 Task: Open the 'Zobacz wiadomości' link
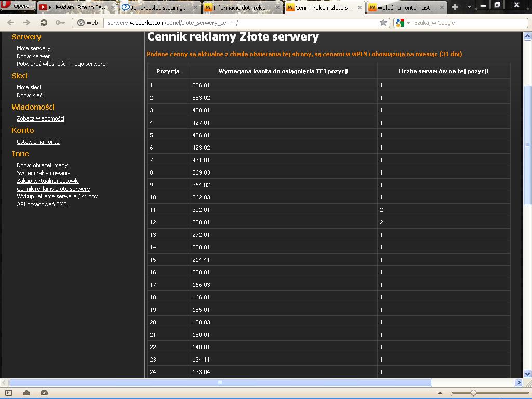click(x=41, y=119)
